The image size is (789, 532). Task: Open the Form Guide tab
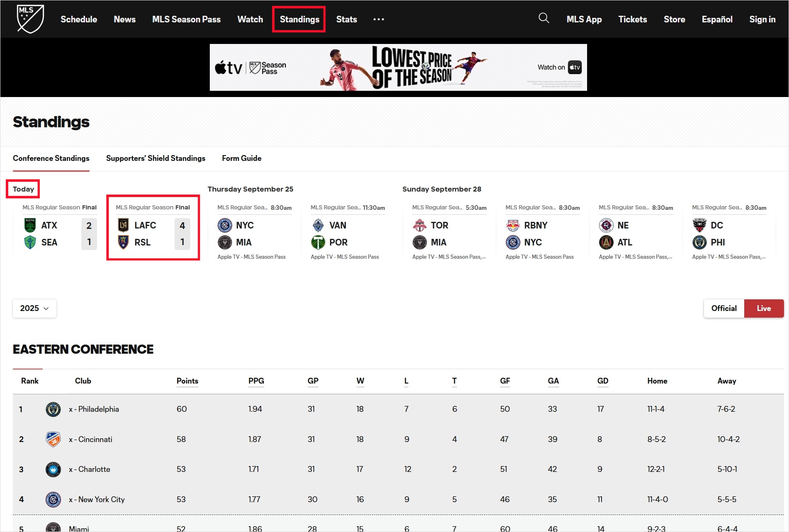click(241, 158)
